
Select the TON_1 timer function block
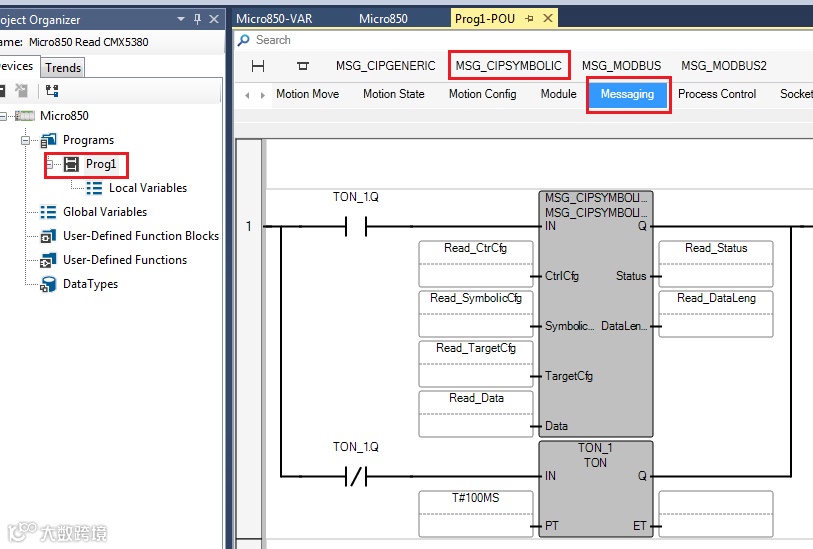[596, 489]
